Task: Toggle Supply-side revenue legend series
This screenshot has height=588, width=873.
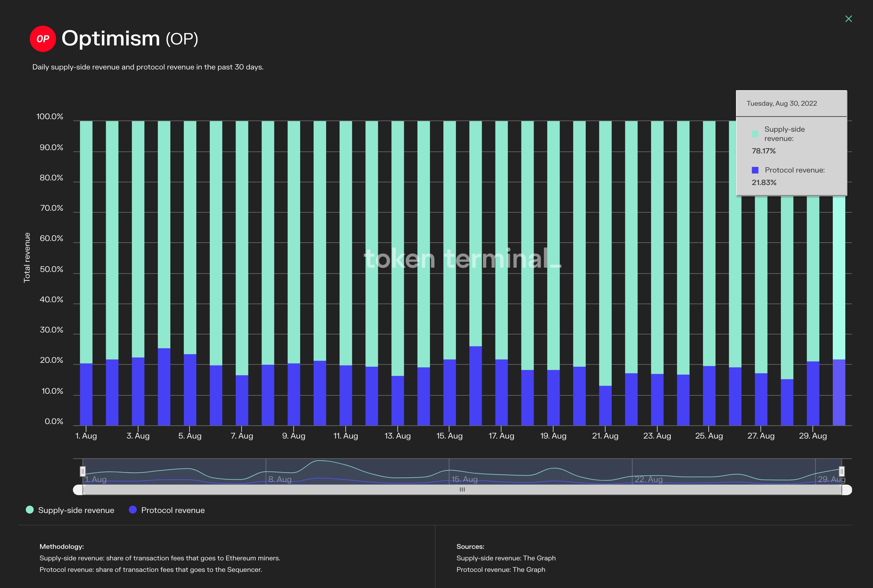Action: (x=76, y=510)
